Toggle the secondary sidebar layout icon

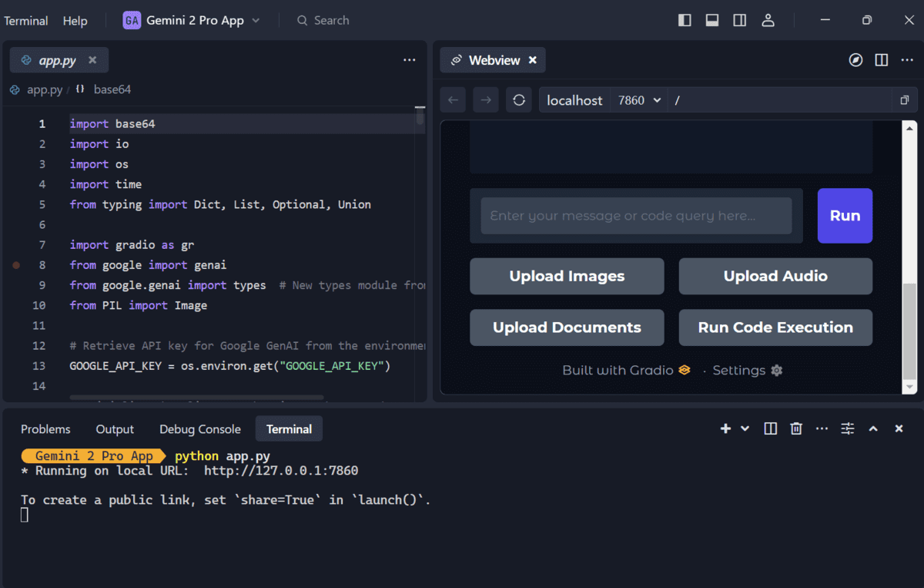[x=740, y=20]
